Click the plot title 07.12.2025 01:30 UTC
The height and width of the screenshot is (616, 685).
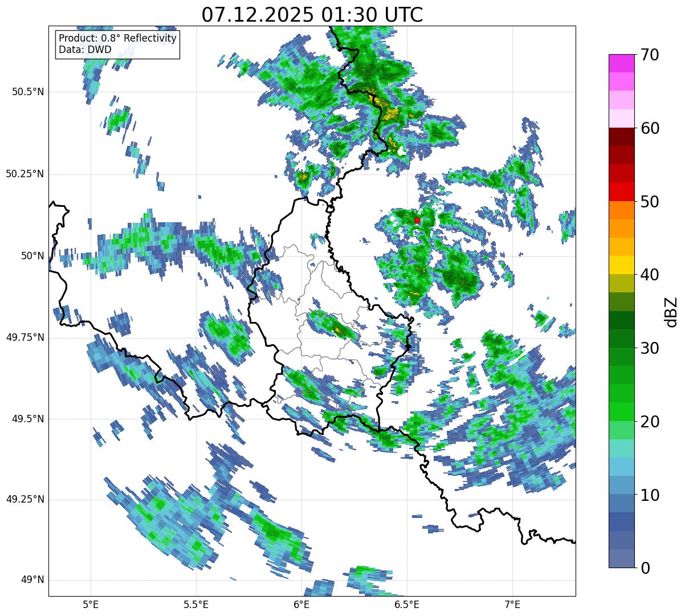312,14
